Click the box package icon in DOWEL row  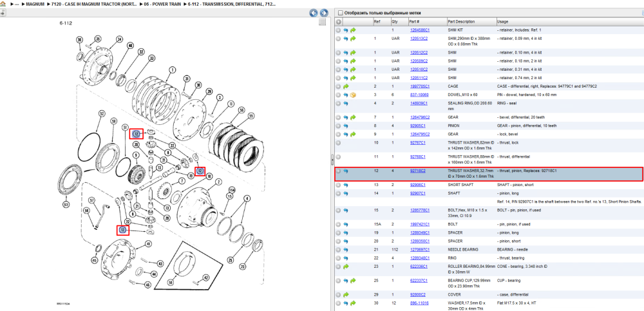[x=353, y=95]
